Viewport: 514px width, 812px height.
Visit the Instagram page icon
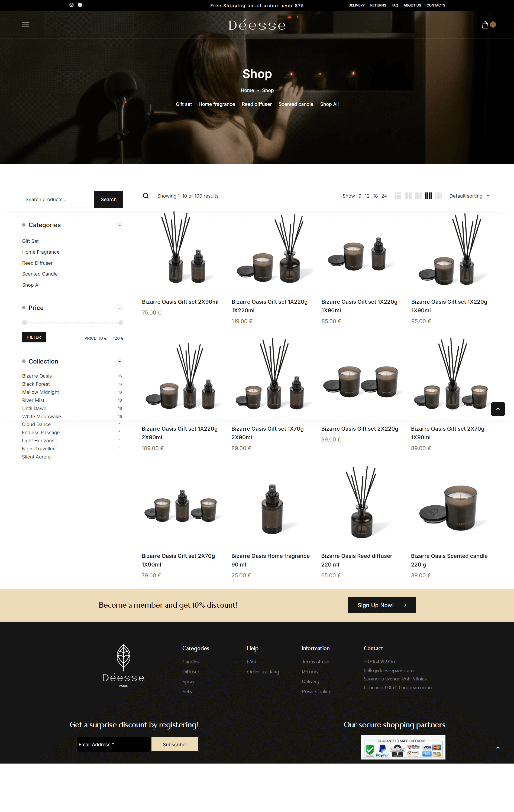[72, 5]
